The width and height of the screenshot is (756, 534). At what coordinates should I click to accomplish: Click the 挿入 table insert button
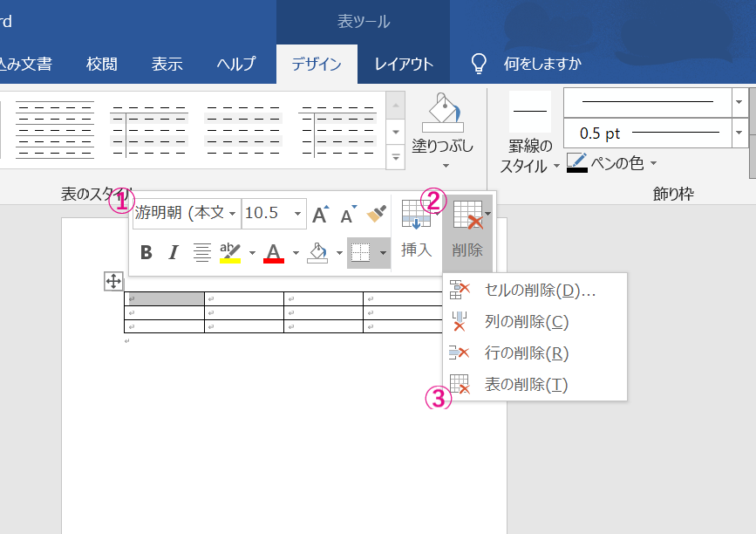coord(416,229)
